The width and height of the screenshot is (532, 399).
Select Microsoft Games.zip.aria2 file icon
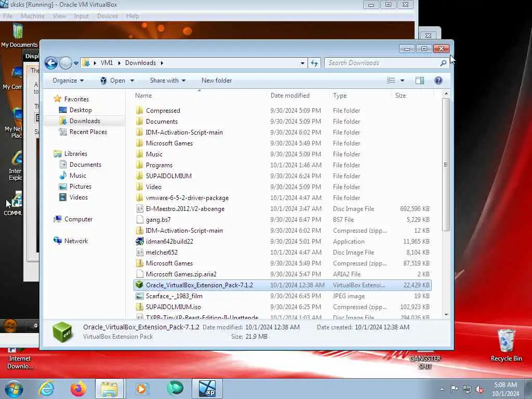click(139, 274)
